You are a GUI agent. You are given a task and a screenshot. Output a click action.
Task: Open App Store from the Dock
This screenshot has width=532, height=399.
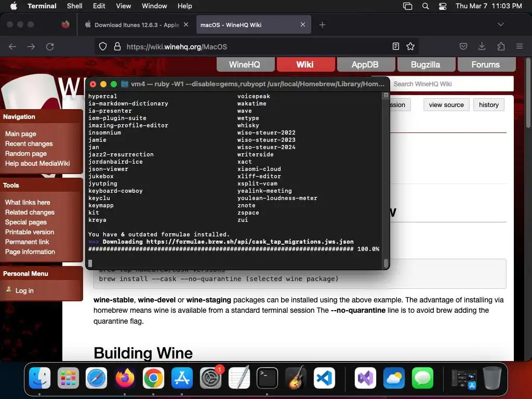pos(182,378)
